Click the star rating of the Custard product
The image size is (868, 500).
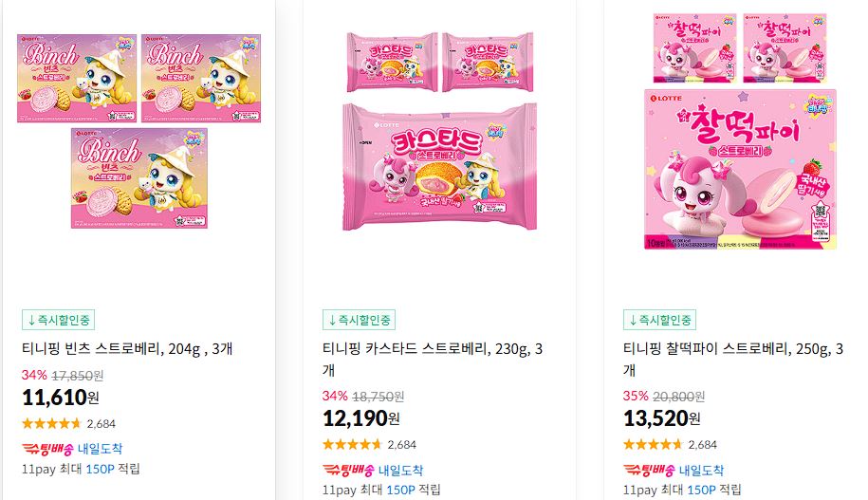click(x=352, y=444)
